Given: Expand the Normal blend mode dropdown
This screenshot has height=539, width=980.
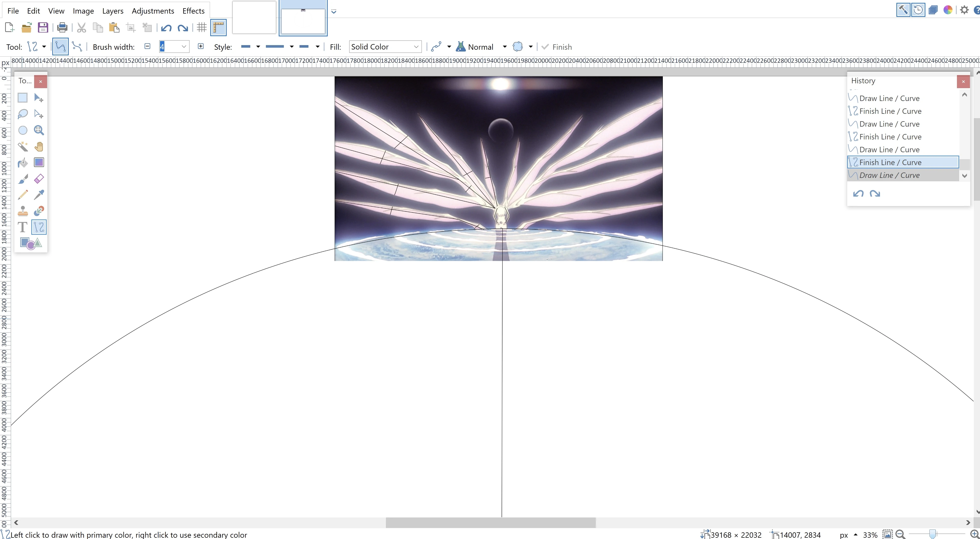Looking at the screenshot, I should 504,47.
